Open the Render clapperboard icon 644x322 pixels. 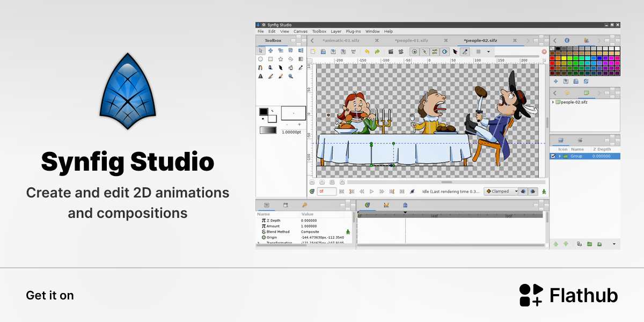391,52
